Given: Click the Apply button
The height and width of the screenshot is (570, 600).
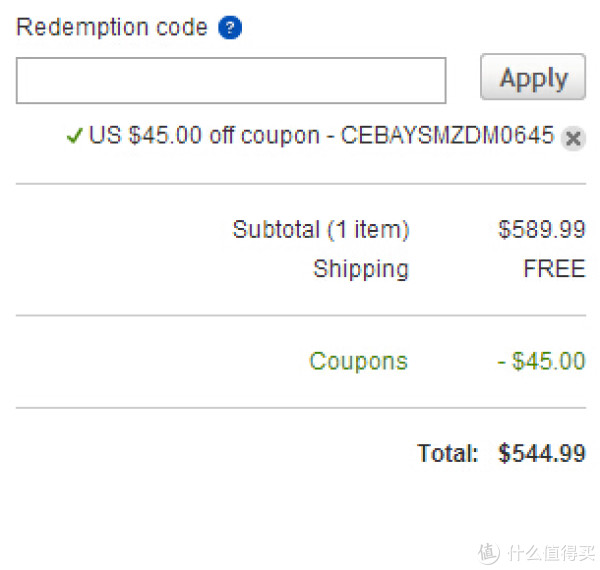Looking at the screenshot, I should point(533,77).
